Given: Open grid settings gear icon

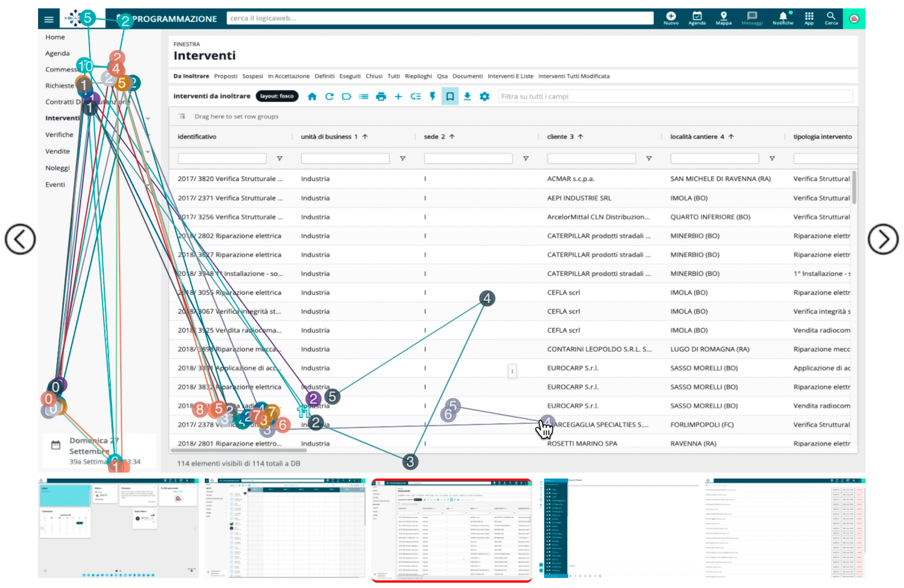Looking at the screenshot, I should click(x=484, y=96).
